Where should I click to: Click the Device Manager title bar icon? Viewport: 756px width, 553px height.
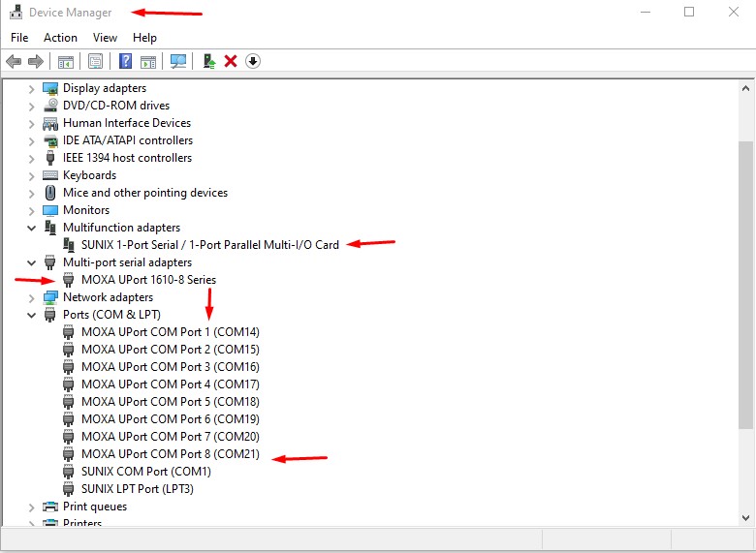pos(16,12)
